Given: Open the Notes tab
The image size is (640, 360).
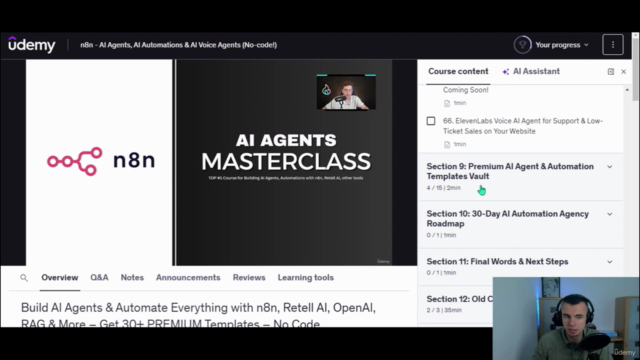Looking at the screenshot, I should (x=132, y=278).
